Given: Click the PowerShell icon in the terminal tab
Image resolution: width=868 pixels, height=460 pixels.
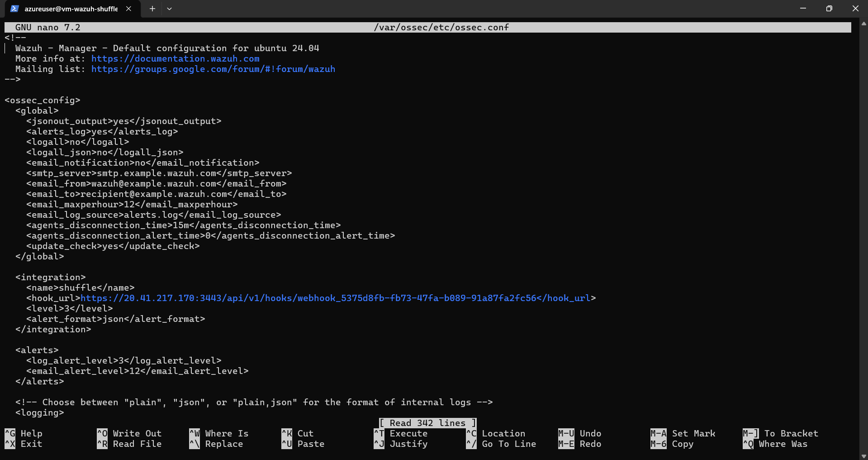Looking at the screenshot, I should coord(14,9).
